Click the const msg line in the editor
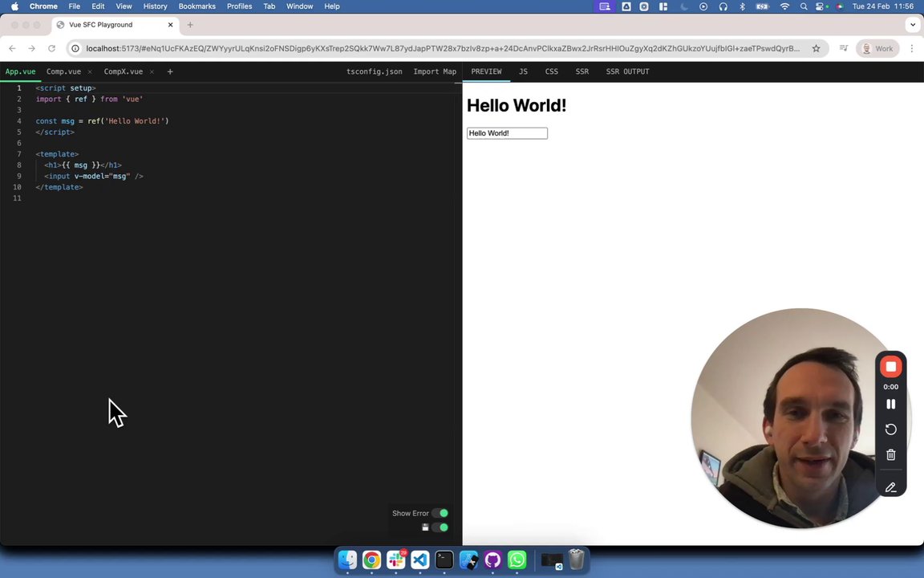924x578 pixels. point(102,121)
